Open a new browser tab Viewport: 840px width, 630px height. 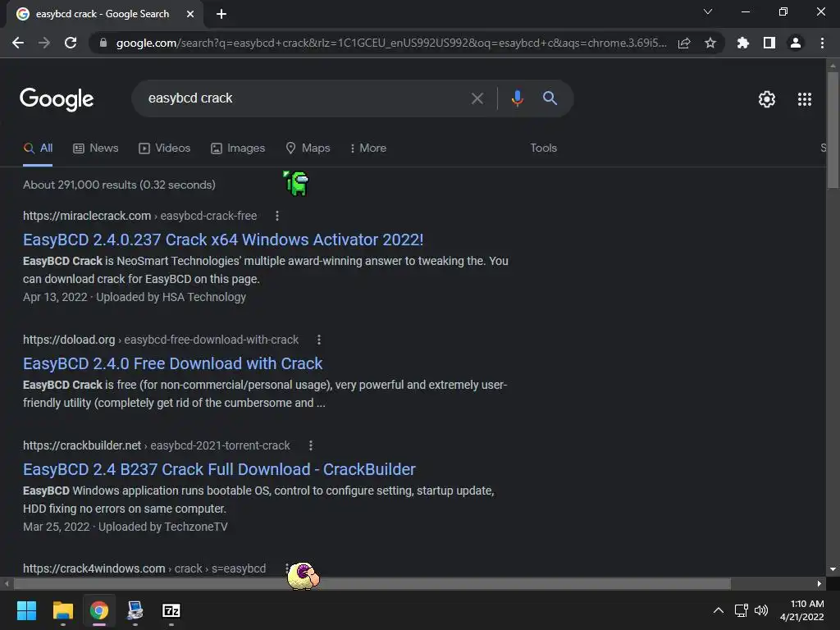tap(221, 14)
